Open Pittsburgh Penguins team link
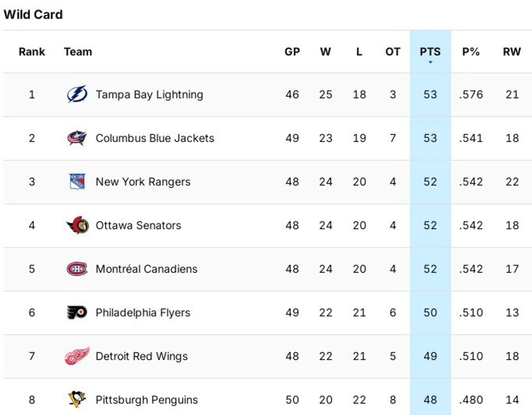This screenshot has height=415, width=532. 146,400
